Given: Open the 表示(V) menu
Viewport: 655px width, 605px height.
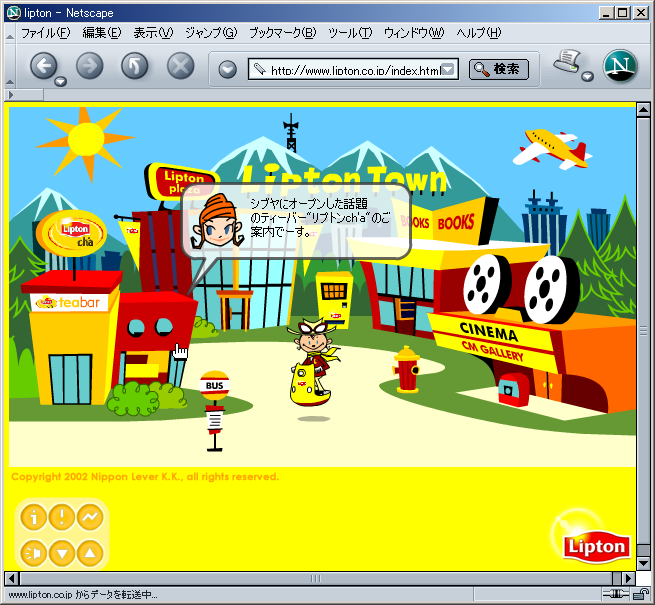Looking at the screenshot, I should click(x=153, y=33).
